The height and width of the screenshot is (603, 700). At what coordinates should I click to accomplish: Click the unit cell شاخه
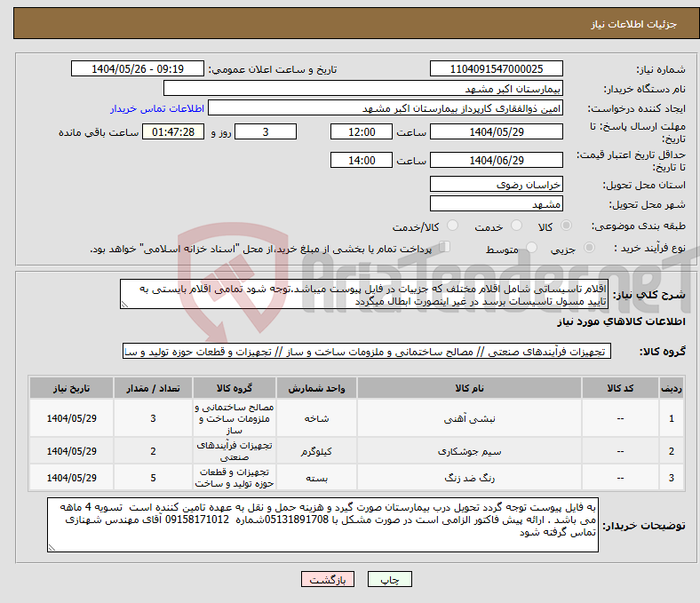(316, 418)
